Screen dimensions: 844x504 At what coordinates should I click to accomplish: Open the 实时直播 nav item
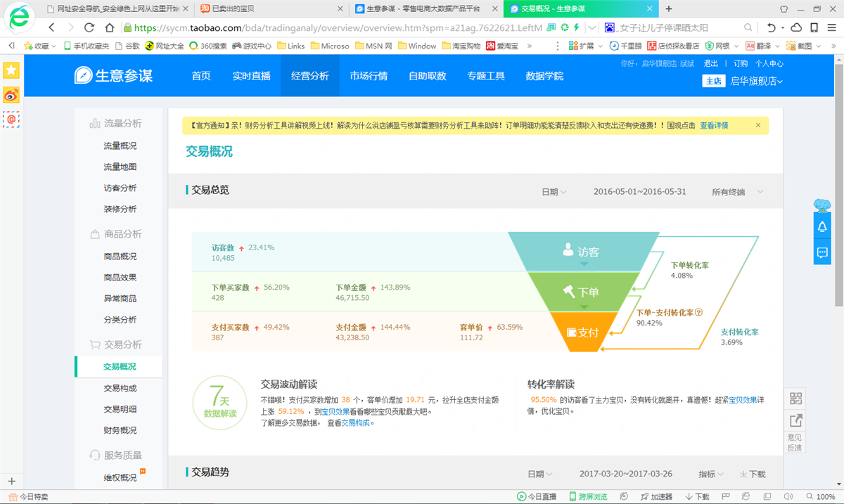coord(252,76)
